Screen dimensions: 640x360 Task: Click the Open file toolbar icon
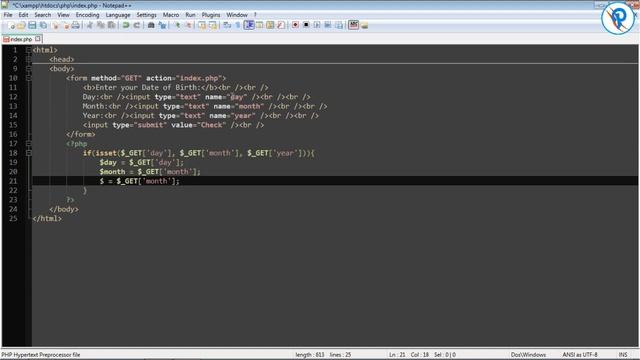(x=21, y=25)
